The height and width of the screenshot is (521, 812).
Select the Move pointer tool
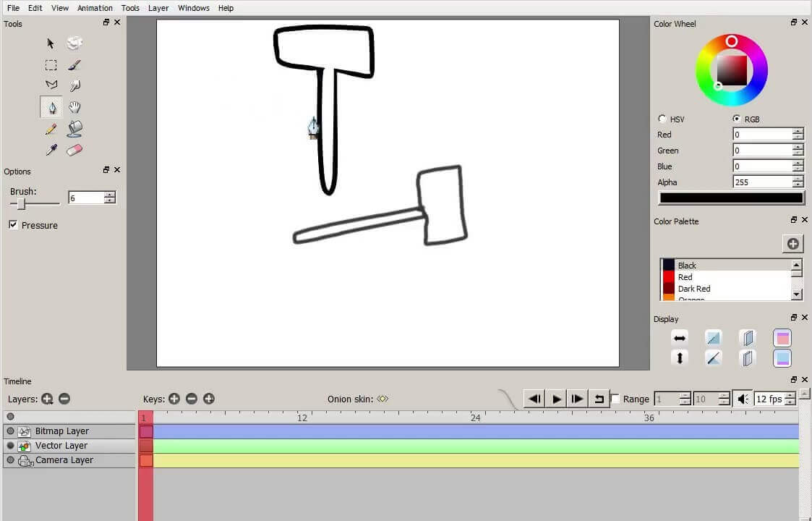point(50,43)
